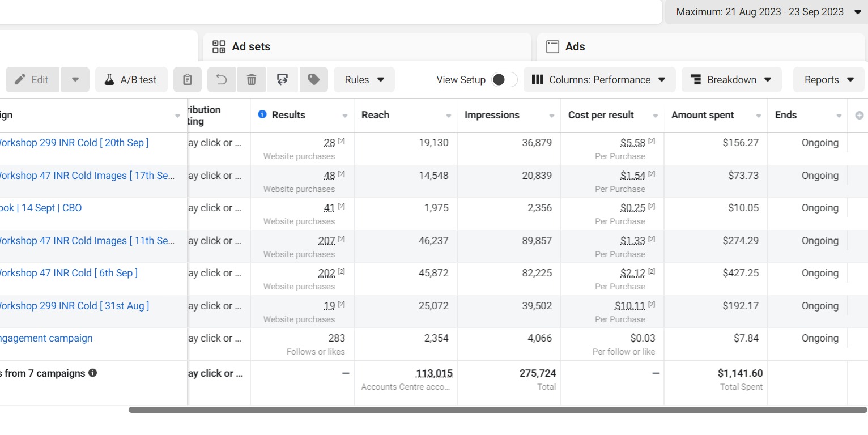Open the Rules dropdown menu
The height and width of the screenshot is (435, 868).
(x=364, y=80)
